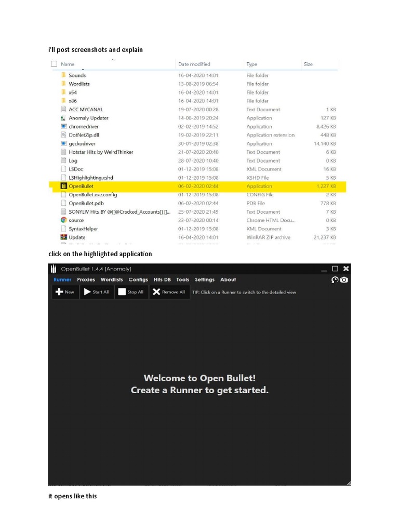
Task: Click the window resize grip in OpenBullet corner
Action: point(349,483)
